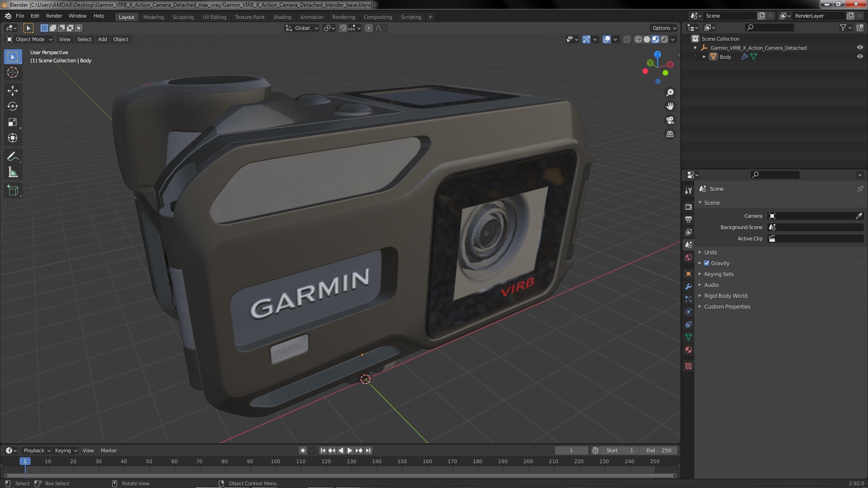Open the Material properties tab
Screen dimensions: 868x488
pos(689,350)
